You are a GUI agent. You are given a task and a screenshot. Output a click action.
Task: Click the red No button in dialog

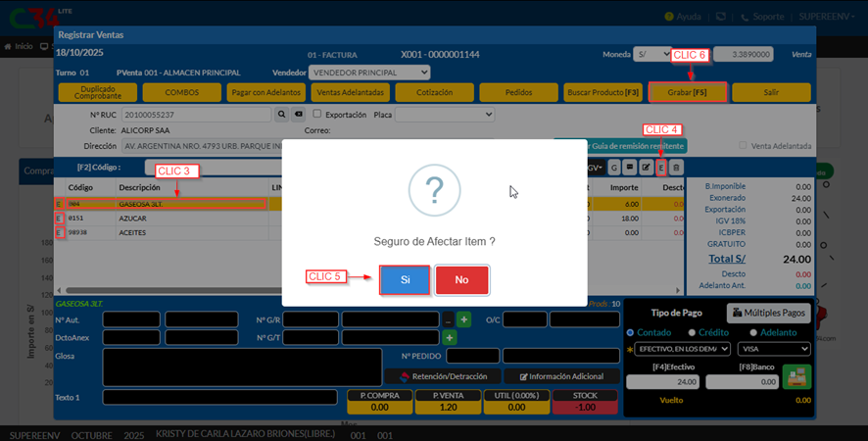pyautogui.click(x=461, y=279)
